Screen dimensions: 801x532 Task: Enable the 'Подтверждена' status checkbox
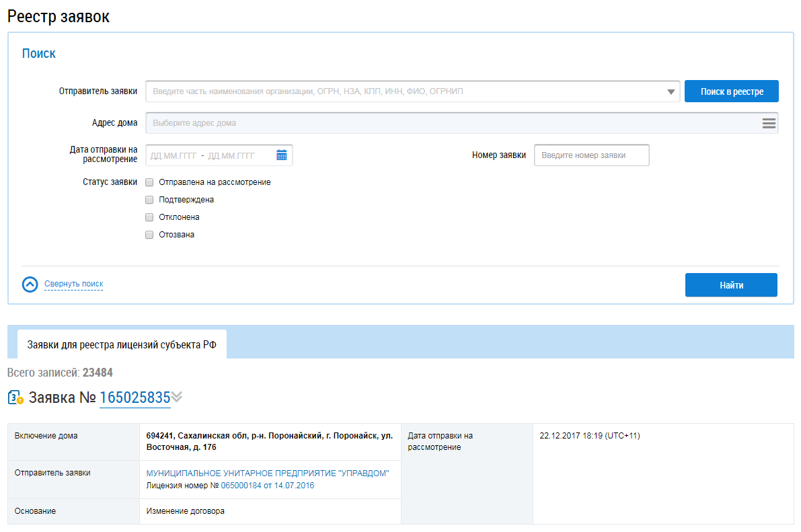point(149,200)
